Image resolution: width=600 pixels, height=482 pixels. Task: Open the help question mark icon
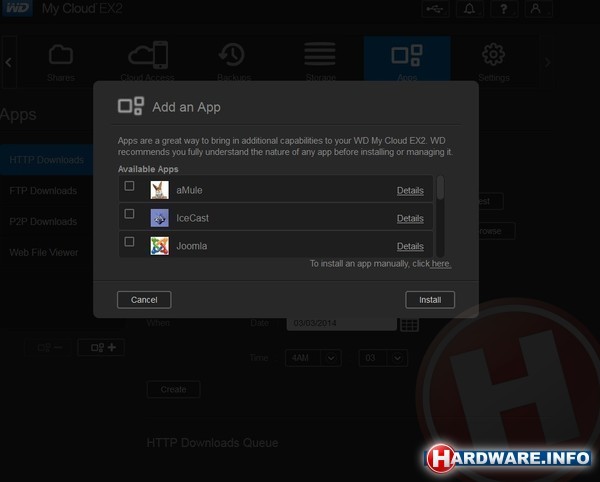(x=504, y=9)
